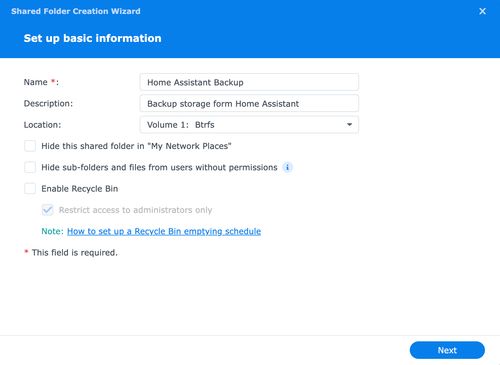Click the info icon beside sub-folders option
The height and width of the screenshot is (365, 500).
(x=287, y=167)
